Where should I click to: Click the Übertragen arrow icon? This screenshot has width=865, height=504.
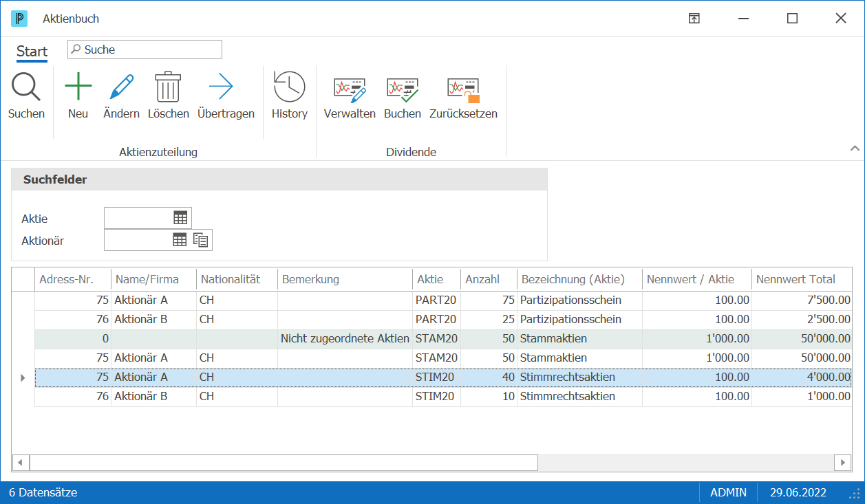[221, 87]
